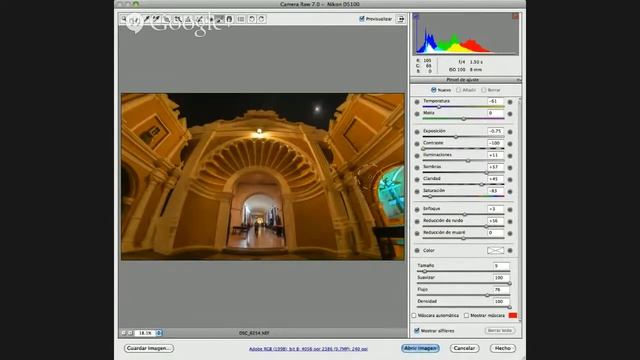Click the Saturación slider track
Viewport: 640px width, 360px height.
pos(463,196)
